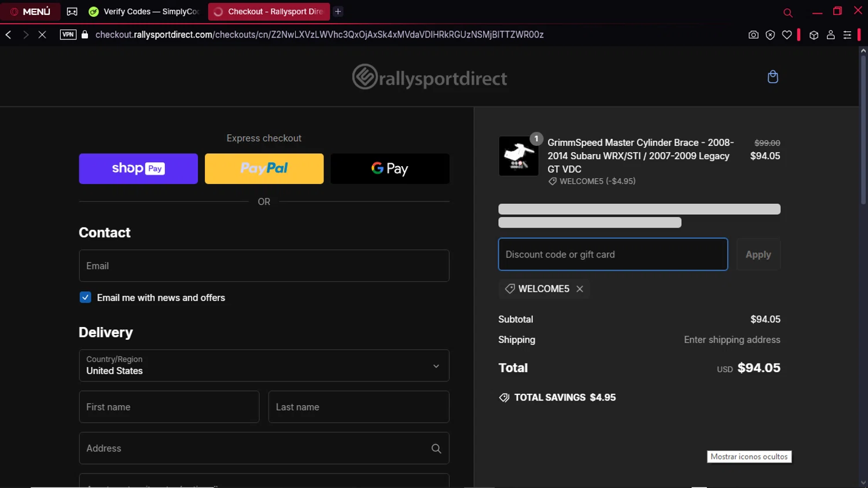Go back with the back arrow
This screenshot has height=488, width=868.
tap(9, 35)
